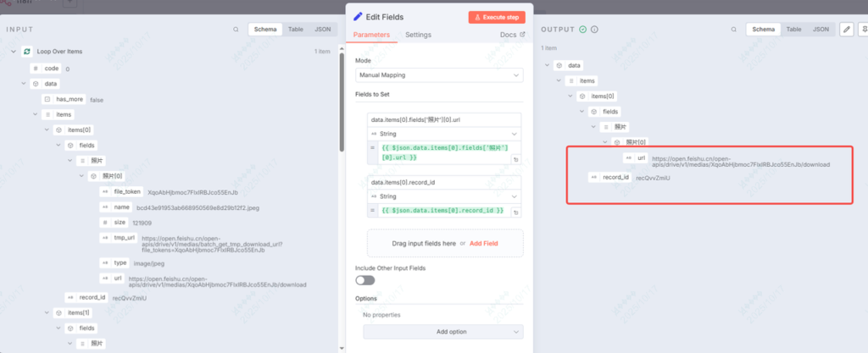
Task: Click the pin icon in OUTPUT header
Action: (x=863, y=29)
